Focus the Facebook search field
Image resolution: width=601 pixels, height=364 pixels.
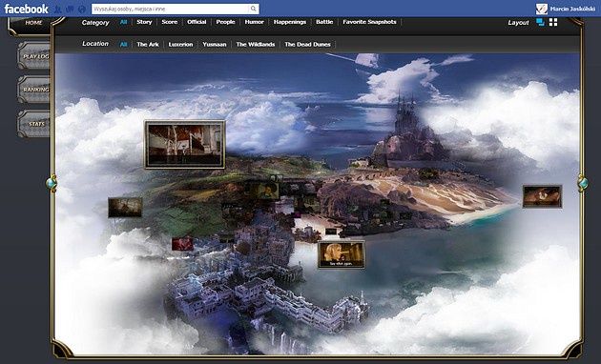pos(171,9)
